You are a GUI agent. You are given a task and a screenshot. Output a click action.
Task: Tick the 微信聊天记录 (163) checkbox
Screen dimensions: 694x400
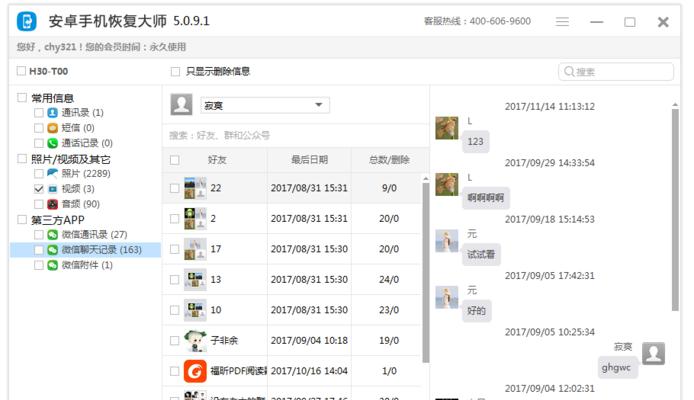point(39,250)
